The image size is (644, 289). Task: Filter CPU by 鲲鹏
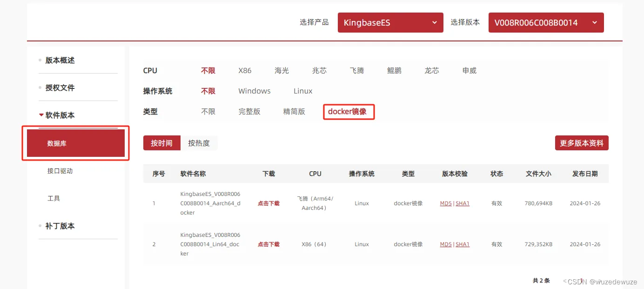pyautogui.click(x=394, y=71)
